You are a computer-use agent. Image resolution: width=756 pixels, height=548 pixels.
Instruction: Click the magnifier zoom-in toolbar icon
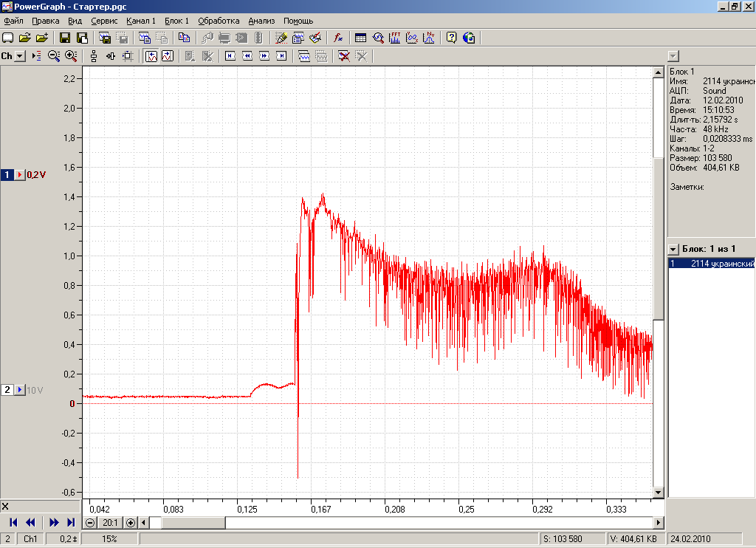tap(71, 56)
